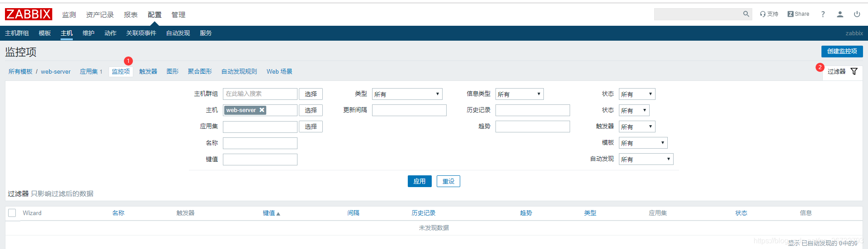
Task: Open the 触发器 filter dropdown
Action: (637, 127)
